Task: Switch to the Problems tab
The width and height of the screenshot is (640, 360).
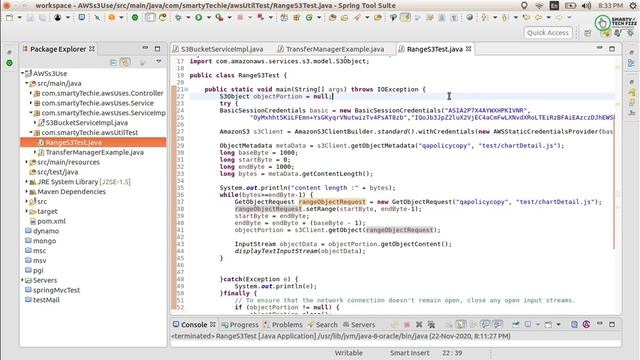Action: [x=283, y=325]
